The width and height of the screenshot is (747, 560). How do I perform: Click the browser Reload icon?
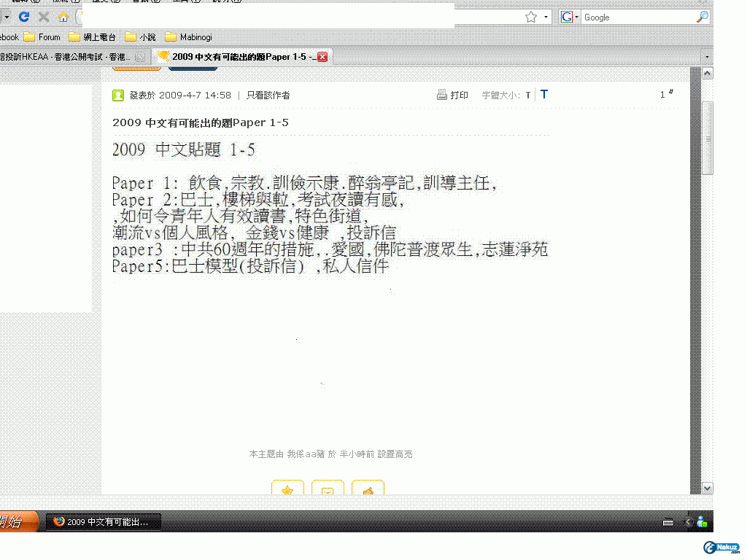pos(24,17)
